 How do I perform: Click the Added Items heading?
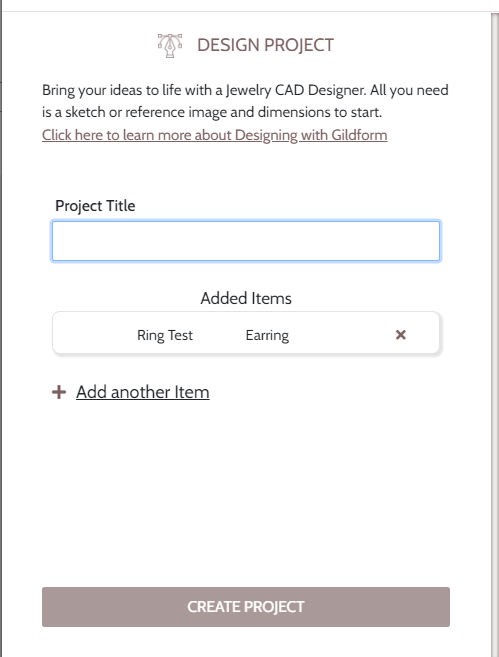click(x=246, y=298)
